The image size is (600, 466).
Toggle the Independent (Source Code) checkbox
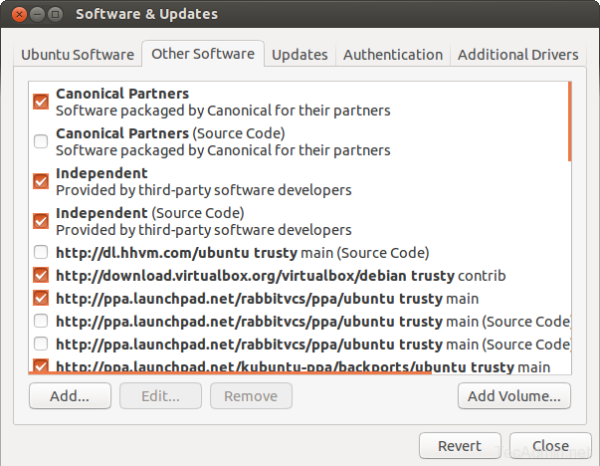(41, 221)
